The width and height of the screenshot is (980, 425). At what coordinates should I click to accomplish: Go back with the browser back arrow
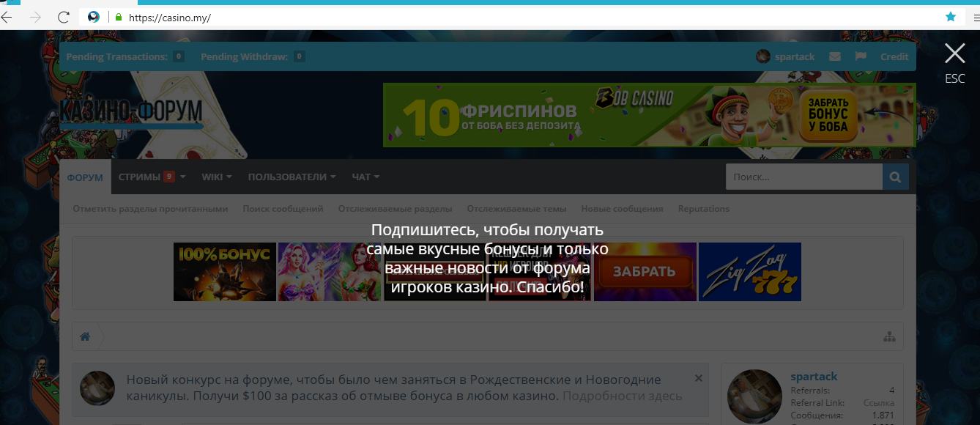pyautogui.click(x=7, y=17)
